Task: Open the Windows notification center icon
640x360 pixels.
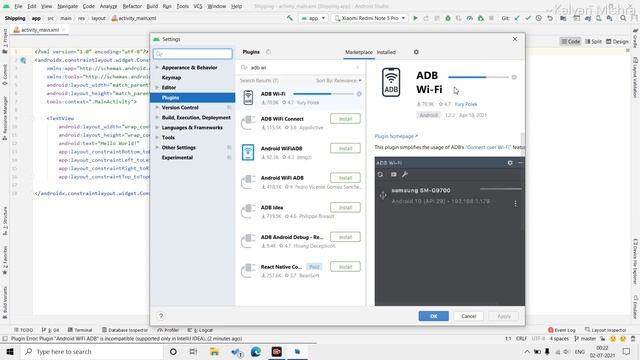Action: 627,351
